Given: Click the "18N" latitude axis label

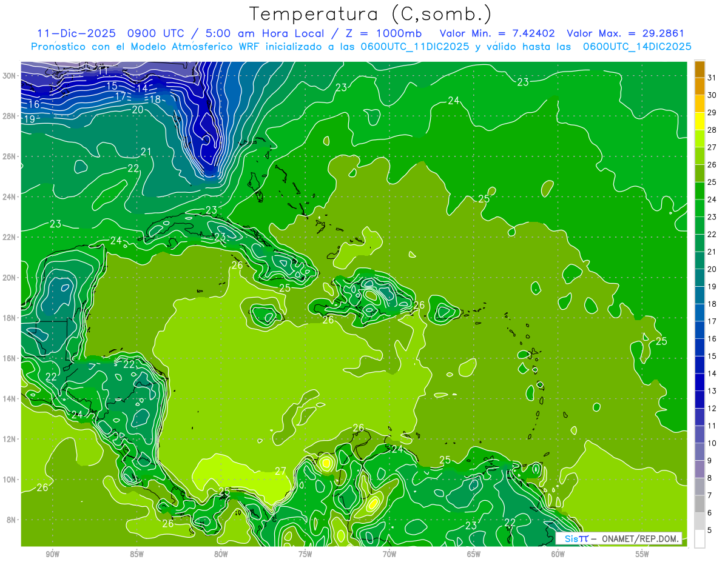Looking at the screenshot, I should pyautogui.click(x=9, y=318).
